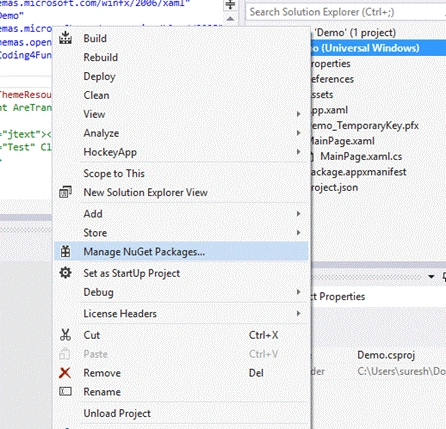
Task: Open the properties panel dropdown arrow
Action: (x=431, y=276)
